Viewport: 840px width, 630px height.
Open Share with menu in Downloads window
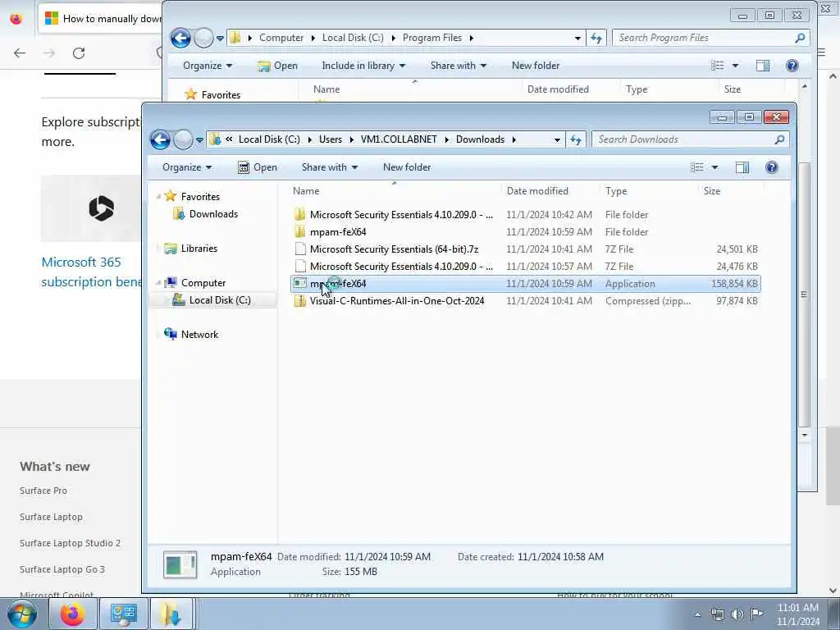330,167
